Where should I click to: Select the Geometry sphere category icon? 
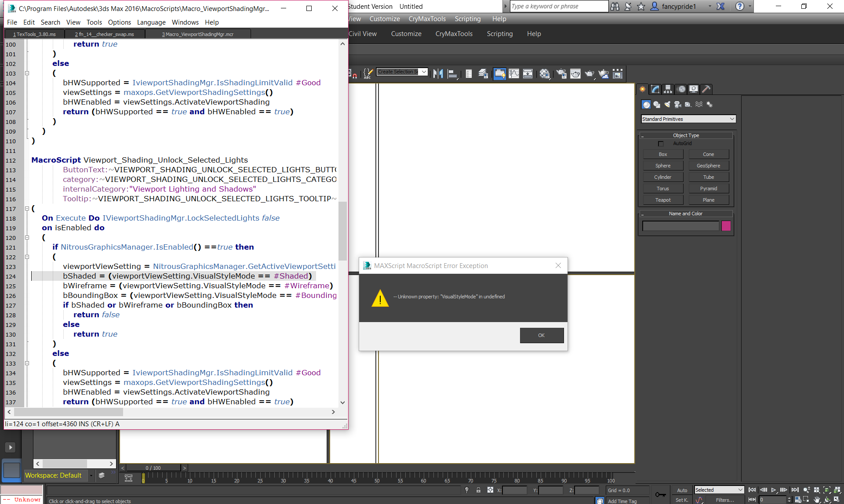click(646, 105)
